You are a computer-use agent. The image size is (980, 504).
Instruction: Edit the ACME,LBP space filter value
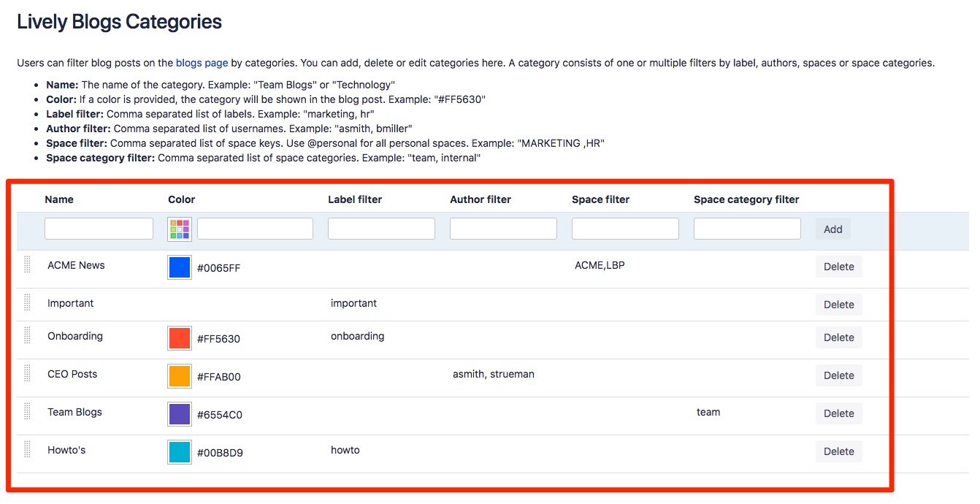pos(600,265)
